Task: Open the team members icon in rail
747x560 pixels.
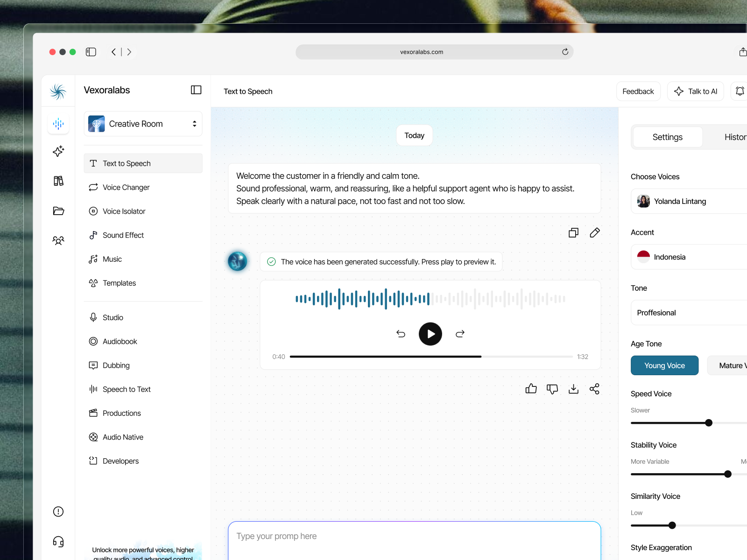Action: click(58, 241)
